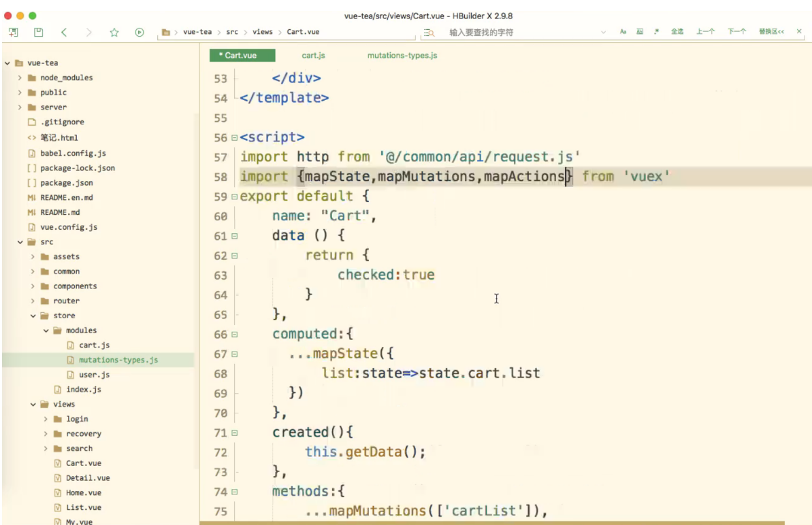Image resolution: width=812 pixels, height=525 pixels.
Task: Collapse the modules folder
Action: 46,331
